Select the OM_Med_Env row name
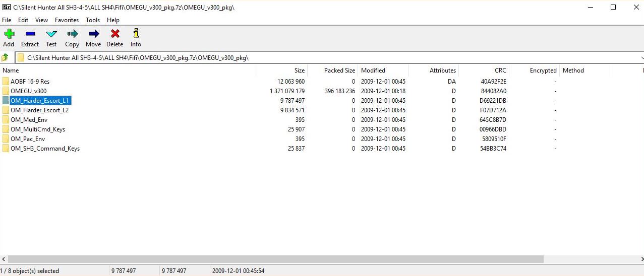 point(28,119)
